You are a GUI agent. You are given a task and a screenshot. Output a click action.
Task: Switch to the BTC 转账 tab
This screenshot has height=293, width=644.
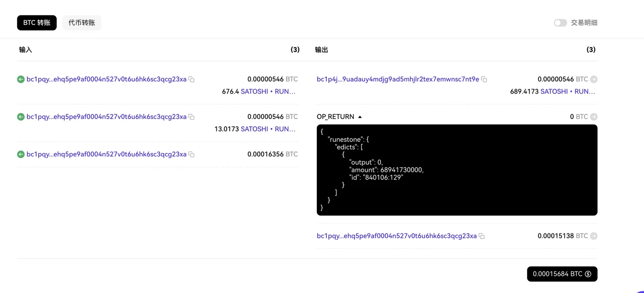37,23
